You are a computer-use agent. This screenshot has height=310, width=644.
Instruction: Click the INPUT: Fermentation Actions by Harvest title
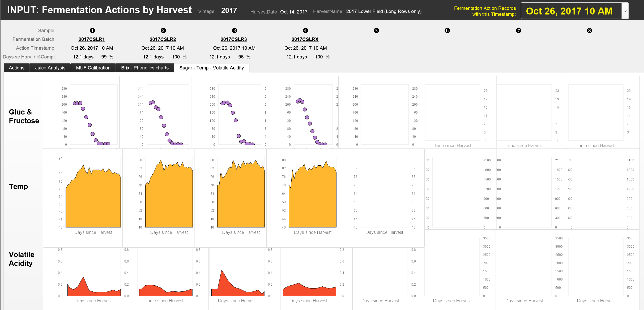99,10
